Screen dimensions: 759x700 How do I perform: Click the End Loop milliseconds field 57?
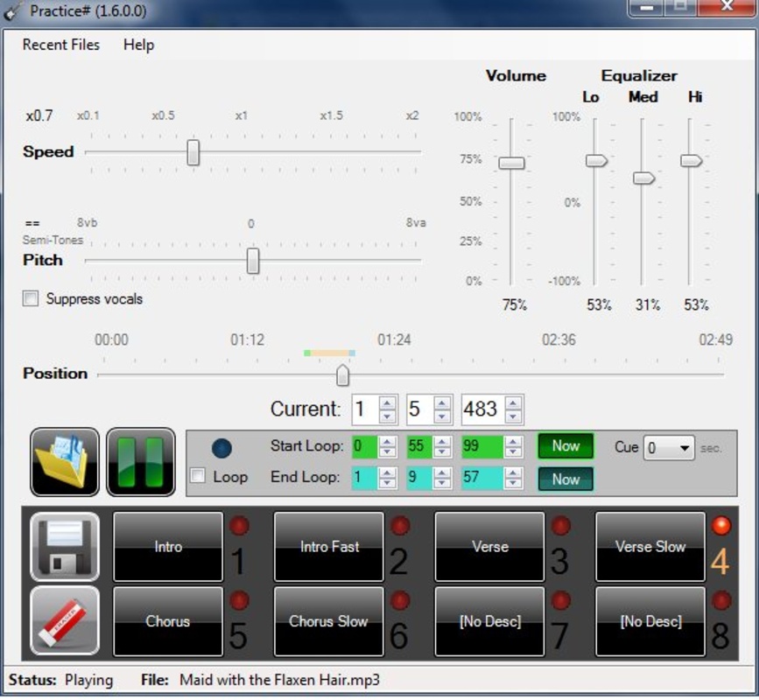coord(483,478)
